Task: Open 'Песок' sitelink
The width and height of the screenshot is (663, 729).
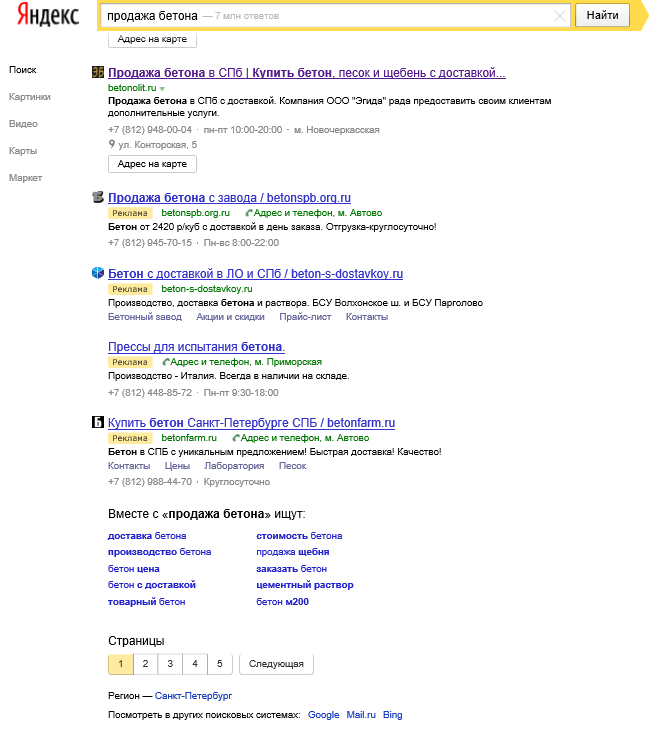Action: [292, 466]
